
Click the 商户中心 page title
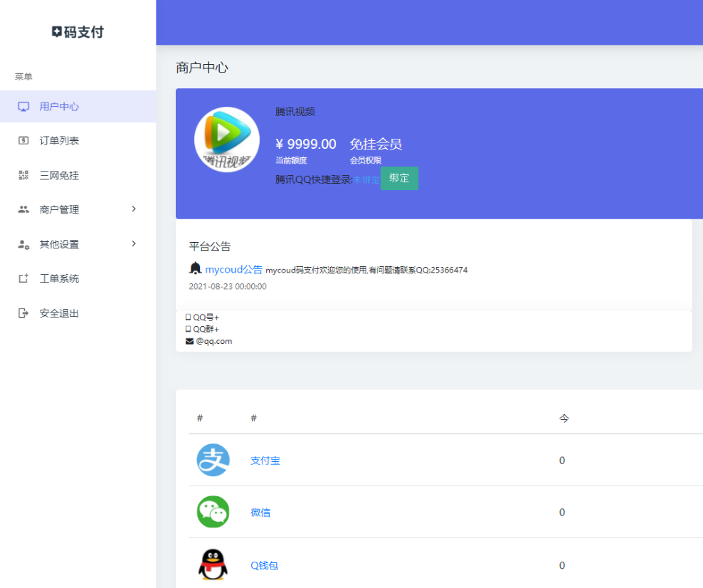click(202, 68)
